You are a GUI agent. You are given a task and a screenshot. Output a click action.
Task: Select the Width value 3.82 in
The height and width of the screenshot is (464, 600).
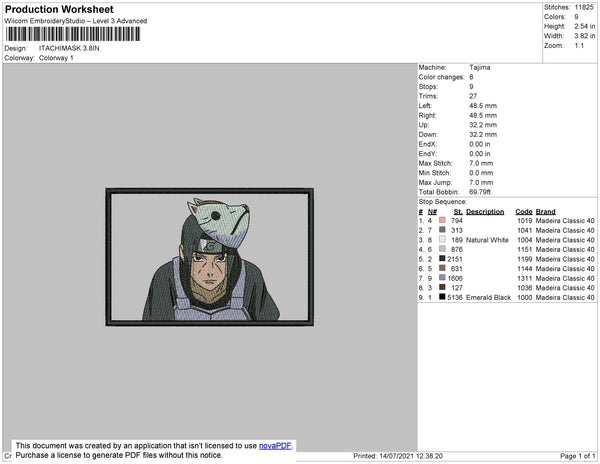584,36
